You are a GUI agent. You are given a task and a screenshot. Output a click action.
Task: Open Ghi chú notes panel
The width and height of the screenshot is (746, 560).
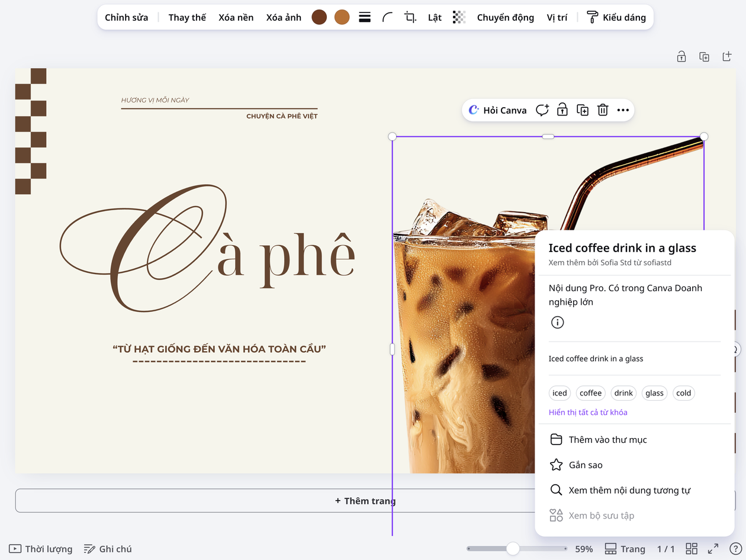(x=108, y=549)
